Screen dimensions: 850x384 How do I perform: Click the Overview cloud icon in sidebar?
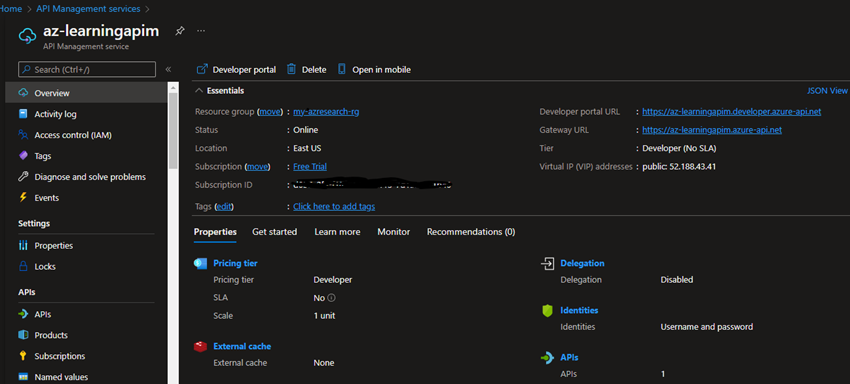[x=23, y=93]
